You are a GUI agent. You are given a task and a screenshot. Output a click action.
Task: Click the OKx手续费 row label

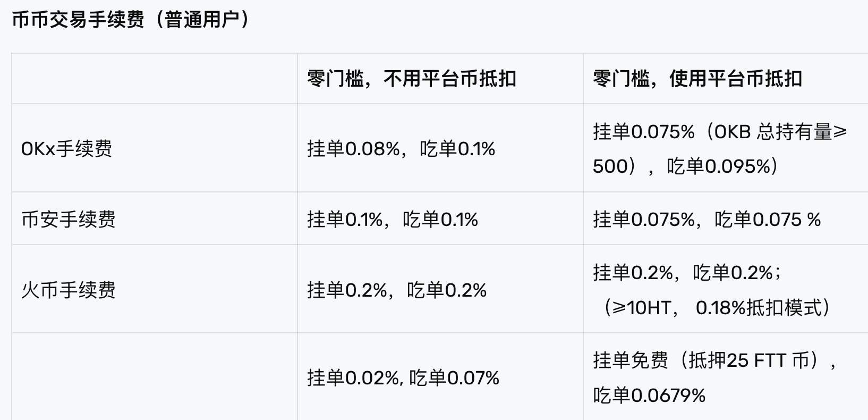[x=66, y=148]
